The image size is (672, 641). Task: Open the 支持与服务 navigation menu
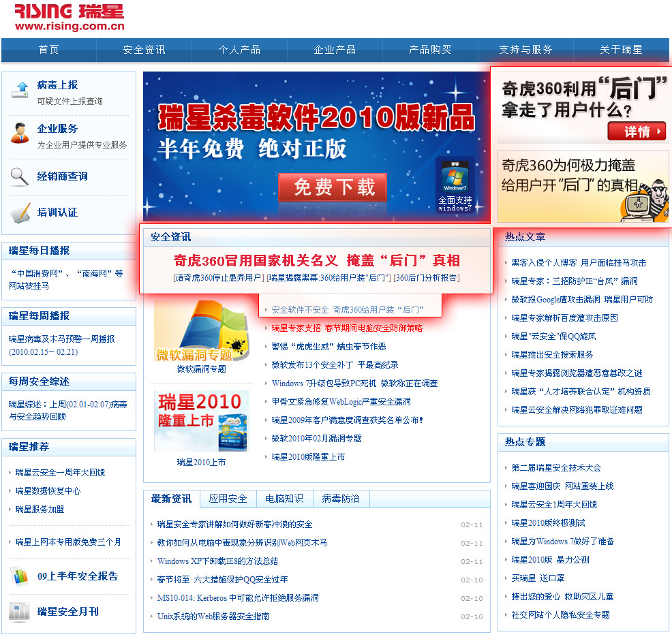click(x=525, y=50)
